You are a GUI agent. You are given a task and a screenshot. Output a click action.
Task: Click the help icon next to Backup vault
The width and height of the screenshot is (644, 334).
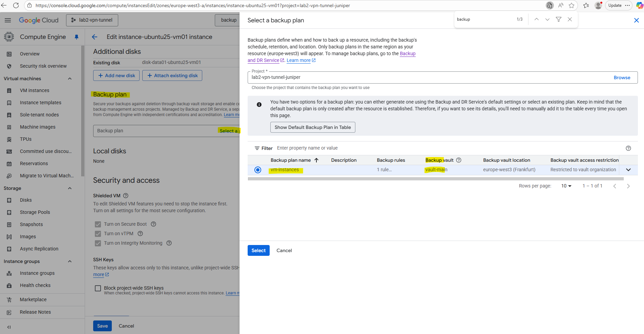(459, 160)
